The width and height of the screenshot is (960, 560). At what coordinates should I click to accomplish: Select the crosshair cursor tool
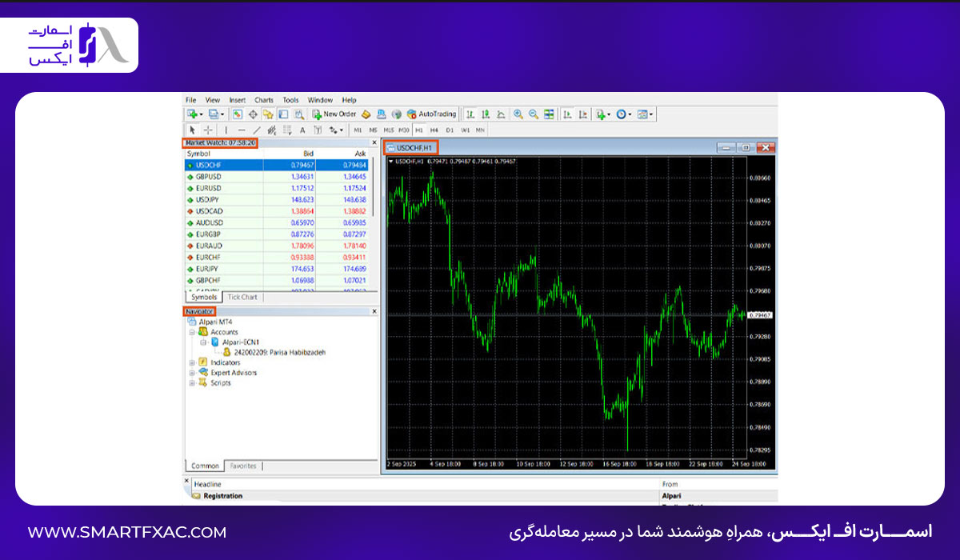(x=208, y=130)
